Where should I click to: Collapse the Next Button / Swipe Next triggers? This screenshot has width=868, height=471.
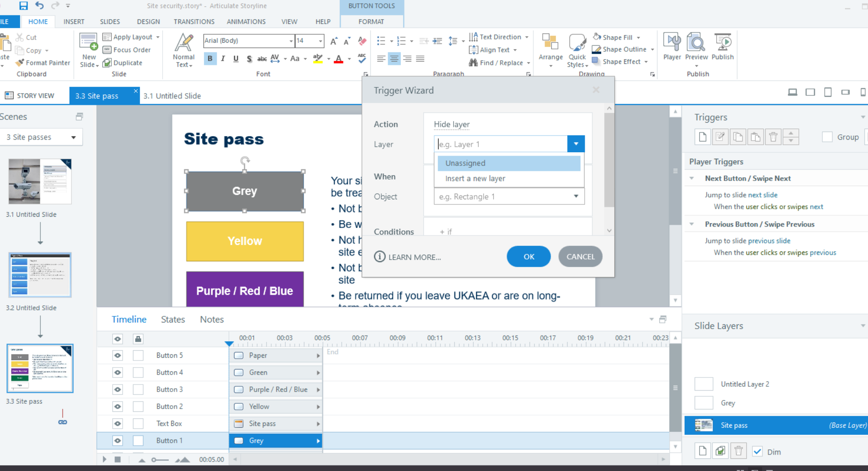coord(692,178)
